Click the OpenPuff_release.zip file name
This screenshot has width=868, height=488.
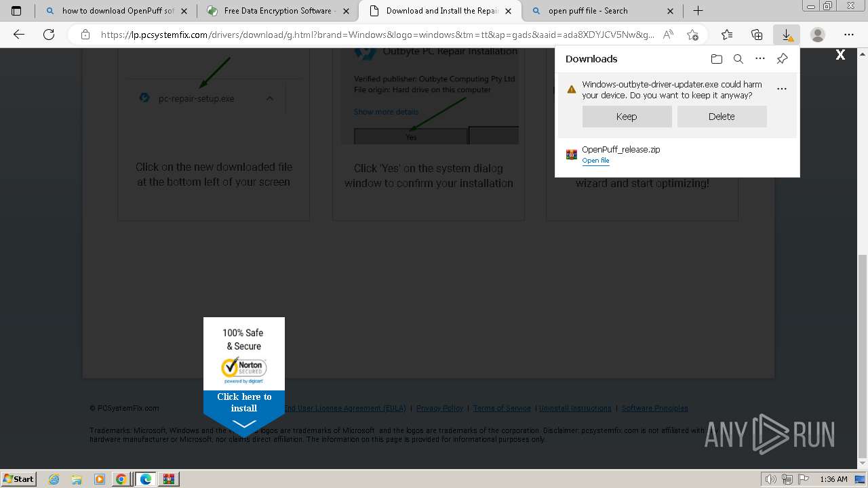(x=620, y=150)
